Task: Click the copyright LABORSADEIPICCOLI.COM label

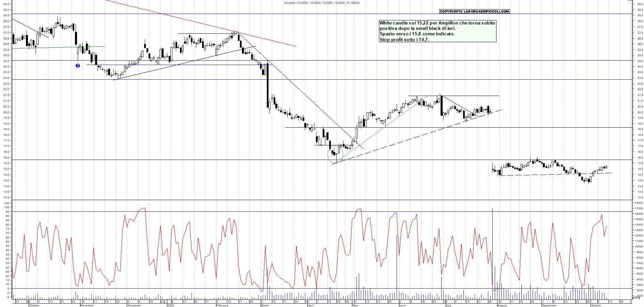Action: pyautogui.click(x=474, y=12)
